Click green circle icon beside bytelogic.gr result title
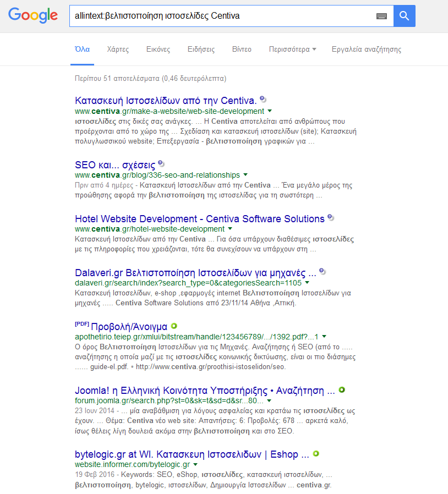Viewport: 448px width, 494px height. pos(316,454)
